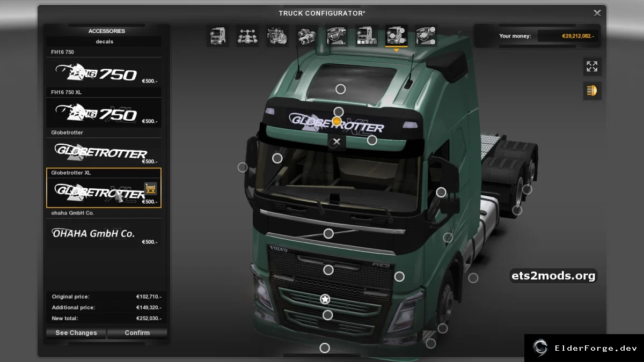Screen dimensions: 644x362
Task: Open the interior accessories tab icon
Action: (426, 36)
